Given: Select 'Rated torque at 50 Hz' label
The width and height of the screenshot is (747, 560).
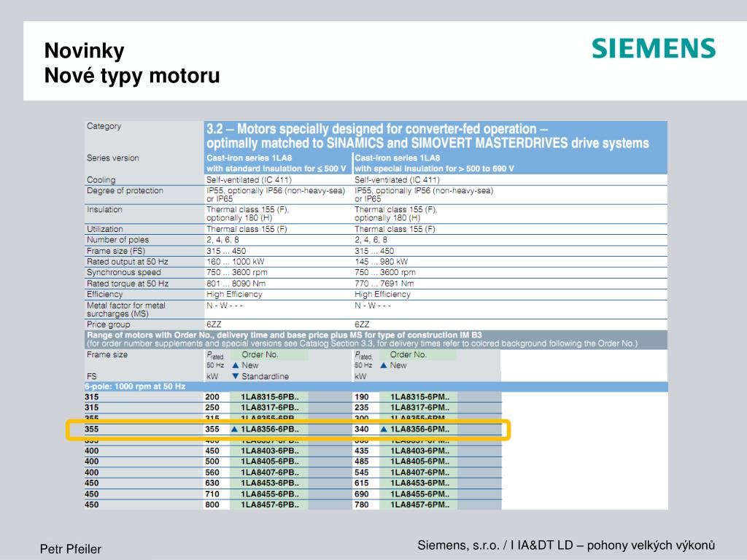Looking at the screenshot, I should pyautogui.click(x=128, y=284).
